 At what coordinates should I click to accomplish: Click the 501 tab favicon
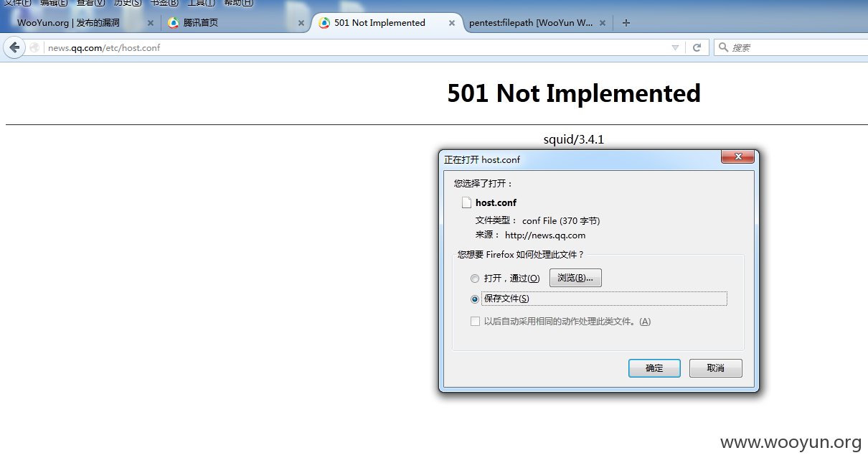(x=324, y=23)
